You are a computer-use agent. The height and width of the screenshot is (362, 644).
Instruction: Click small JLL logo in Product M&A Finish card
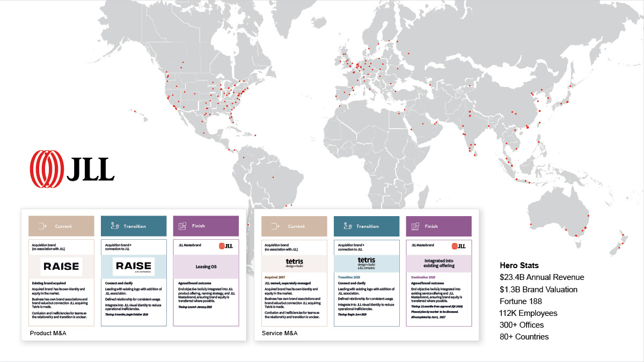(226, 246)
